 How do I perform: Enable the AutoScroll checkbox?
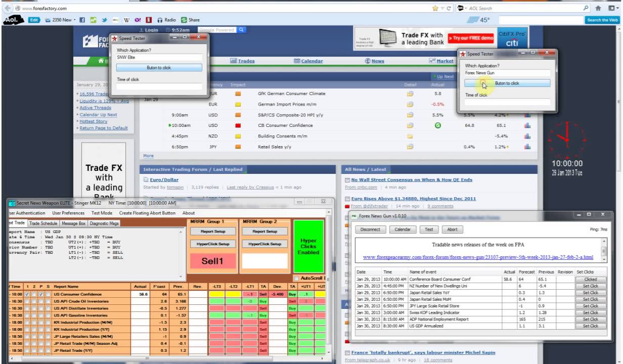[296, 279]
